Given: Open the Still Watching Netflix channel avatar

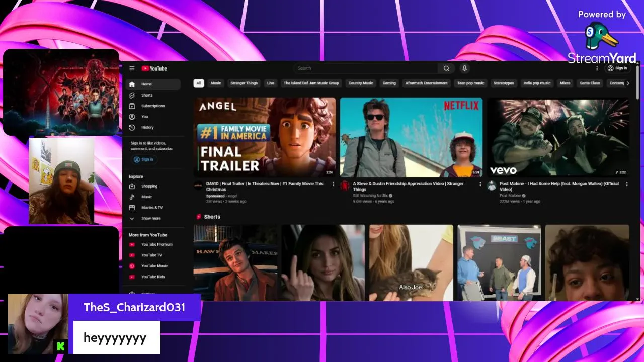Looking at the screenshot, I should 345,186.
